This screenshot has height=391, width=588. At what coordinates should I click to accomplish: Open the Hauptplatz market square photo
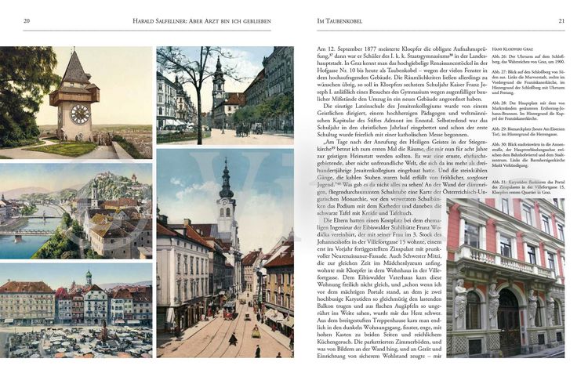[x=76, y=310]
